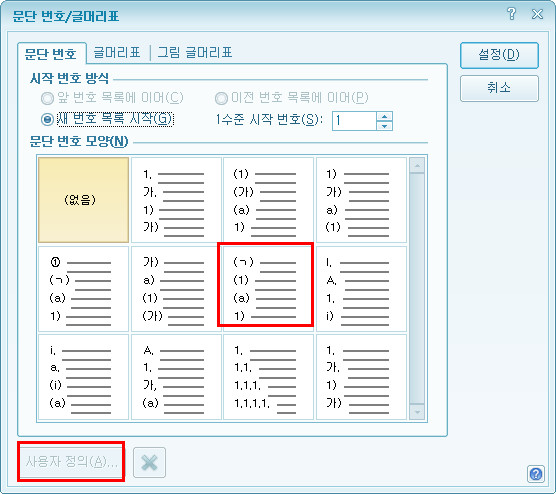Click the style list scrollbar down arrow
This screenshot has width=556, height=494.
[417, 412]
